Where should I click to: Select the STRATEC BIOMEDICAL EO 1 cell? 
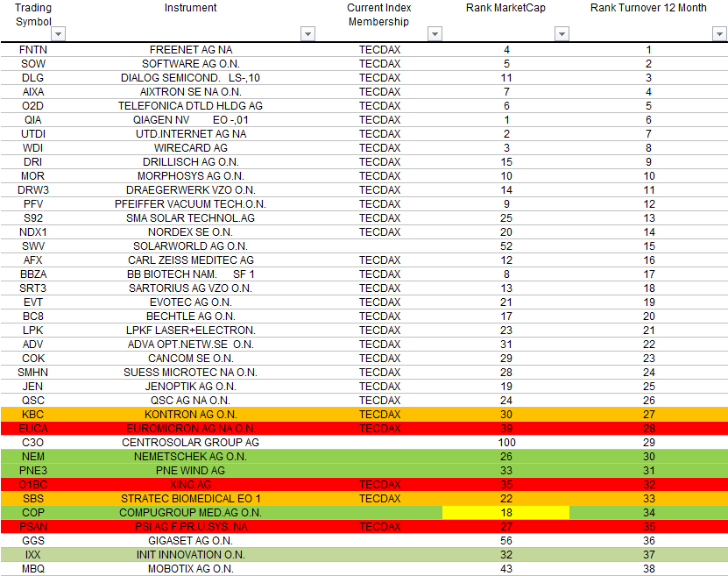tap(191, 499)
